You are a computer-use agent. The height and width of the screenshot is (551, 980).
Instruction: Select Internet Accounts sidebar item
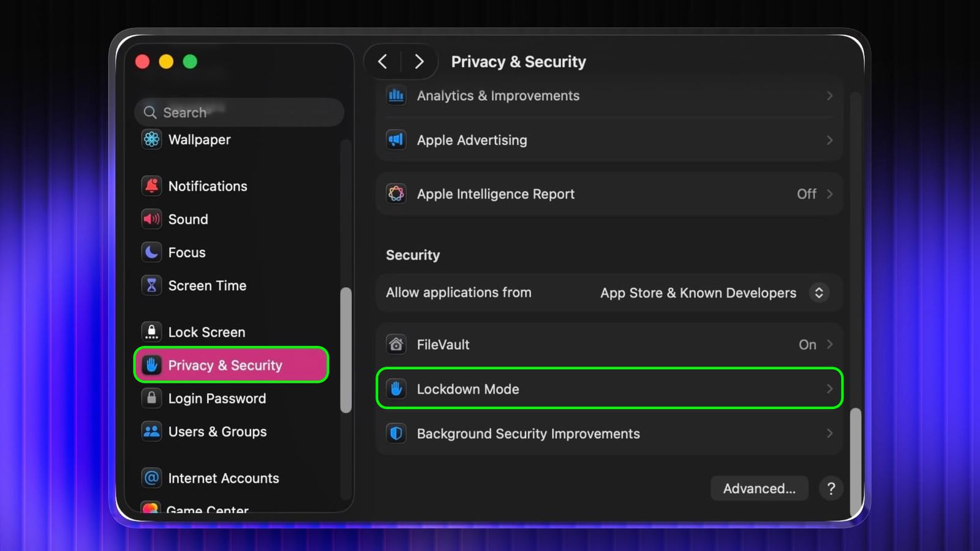(223, 478)
